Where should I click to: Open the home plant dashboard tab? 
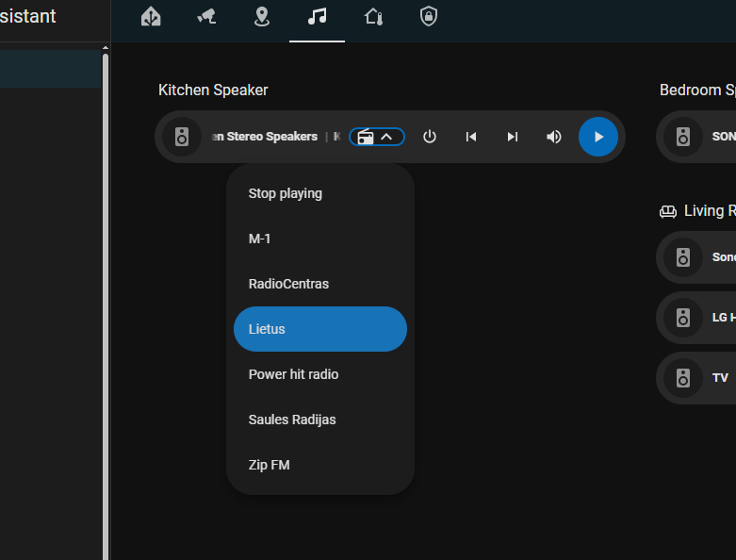[151, 17]
